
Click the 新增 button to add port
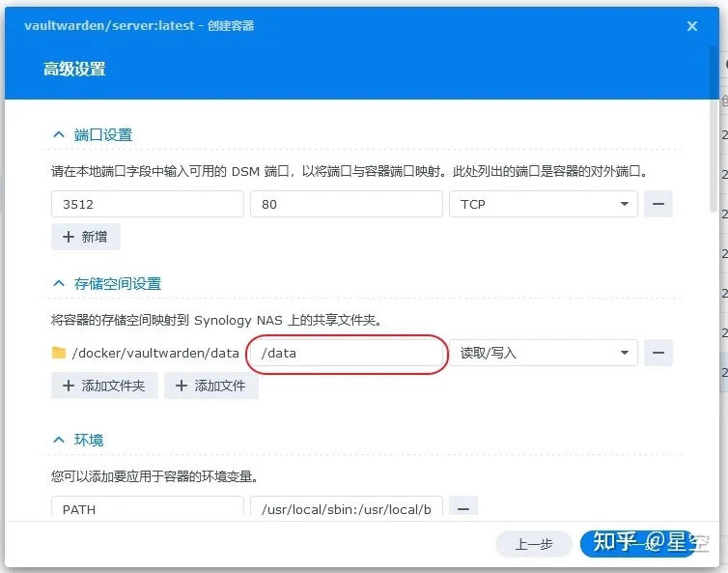pyautogui.click(x=86, y=237)
